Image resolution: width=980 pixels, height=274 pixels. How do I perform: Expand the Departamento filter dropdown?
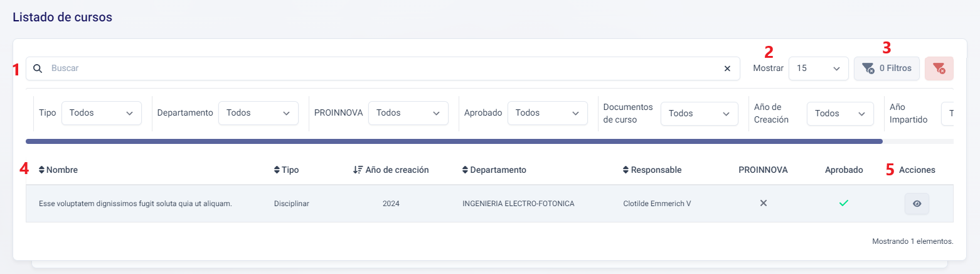[258, 113]
